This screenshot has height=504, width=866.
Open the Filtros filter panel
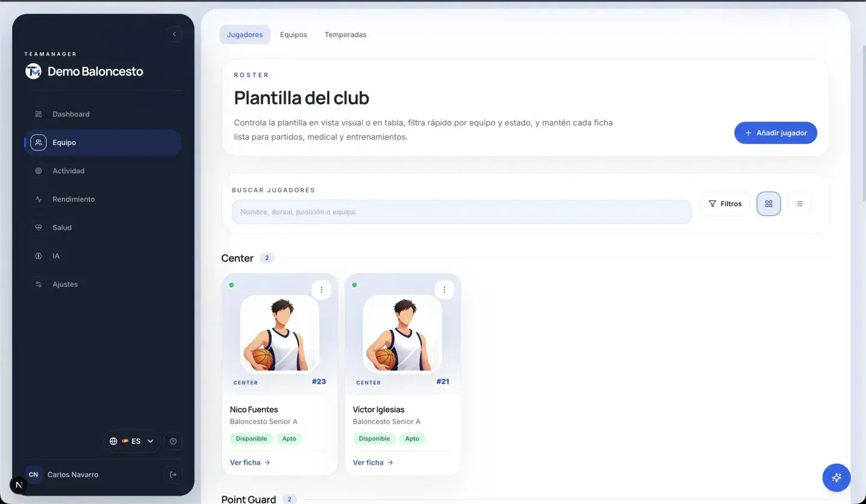tap(725, 204)
